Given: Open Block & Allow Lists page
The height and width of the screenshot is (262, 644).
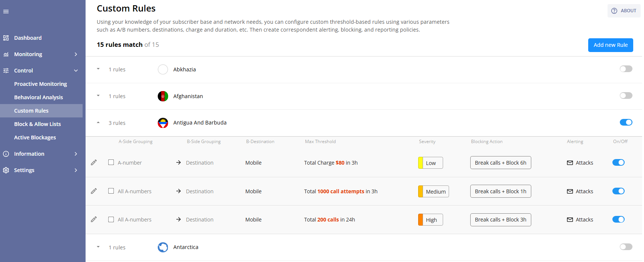Looking at the screenshot, I should coord(38,124).
